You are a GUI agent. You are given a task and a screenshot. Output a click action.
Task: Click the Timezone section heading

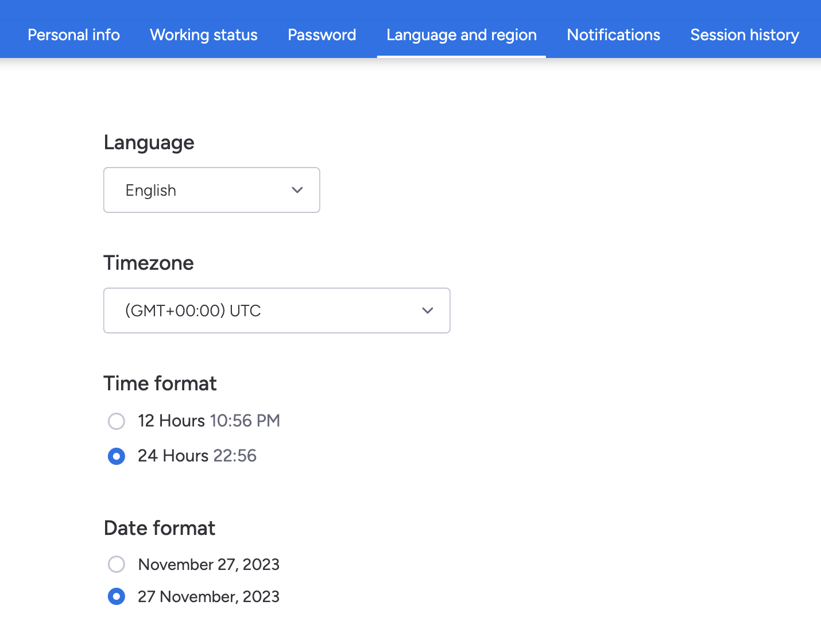[x=148, y=263]
